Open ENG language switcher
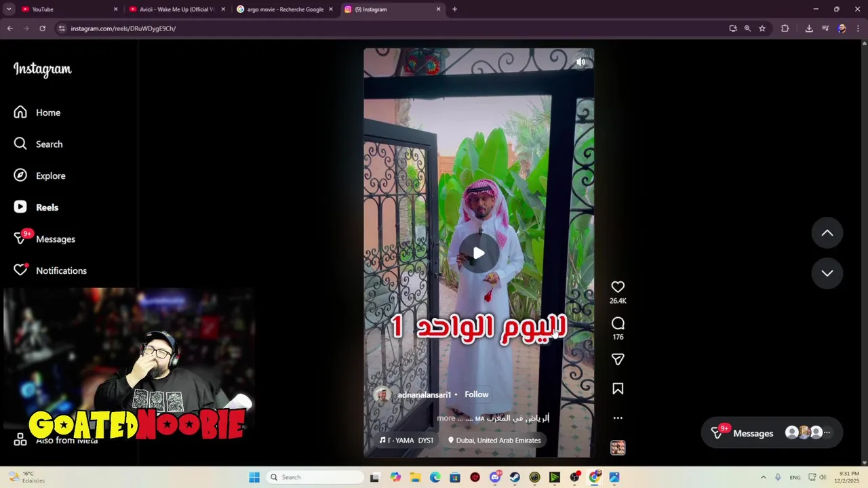868x488 pixels. coord(795,477)
